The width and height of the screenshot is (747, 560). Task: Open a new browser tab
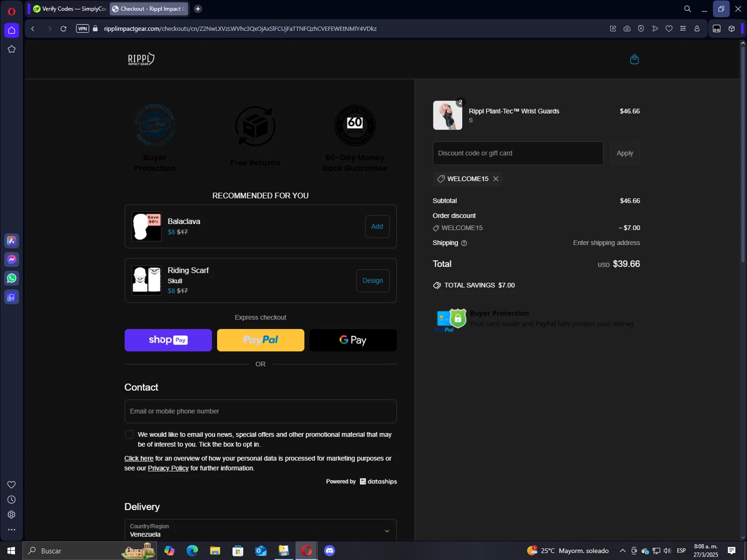[x=198, y=9]
